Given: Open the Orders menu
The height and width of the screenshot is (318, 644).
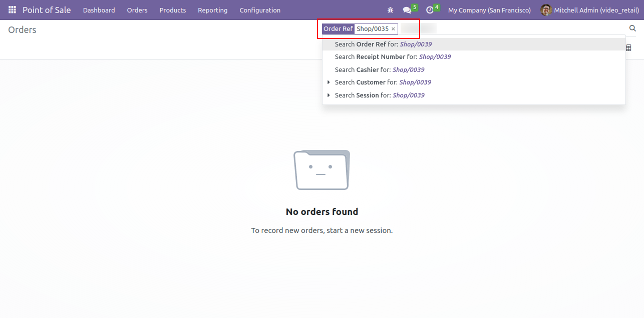Looking at the screenshot, I should click(x=137, y=10).
